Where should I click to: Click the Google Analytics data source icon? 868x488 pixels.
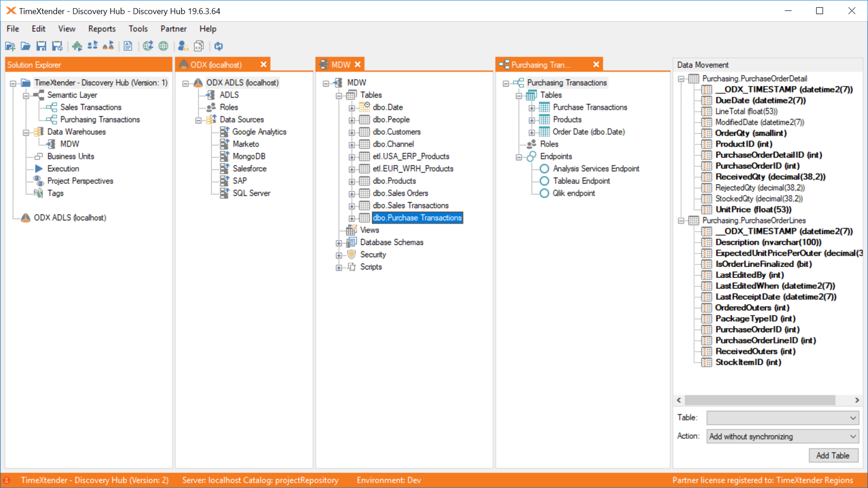click(224, 131)
